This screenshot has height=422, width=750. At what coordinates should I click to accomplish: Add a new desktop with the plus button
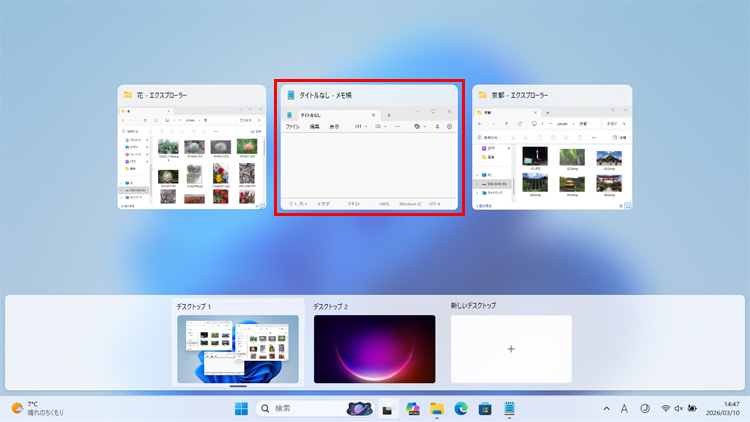[x=511, y=349]
